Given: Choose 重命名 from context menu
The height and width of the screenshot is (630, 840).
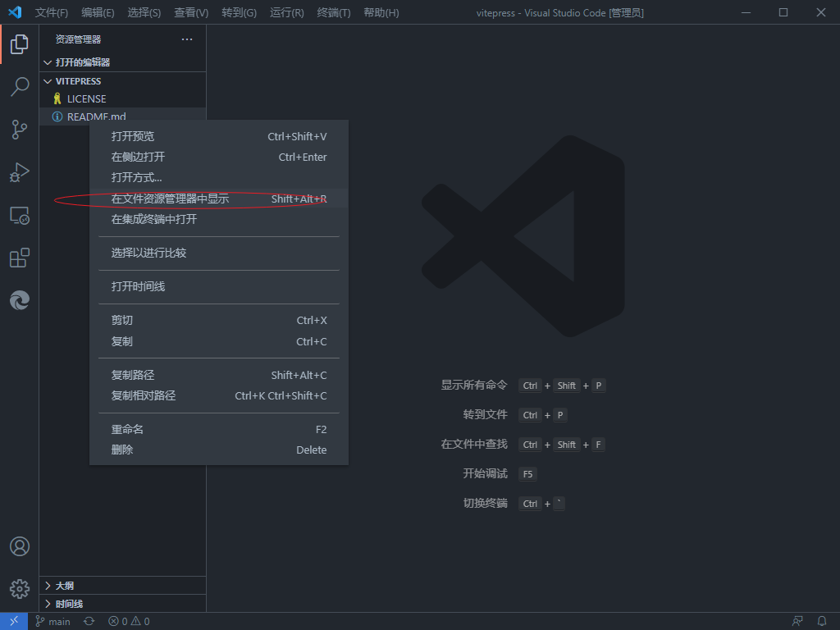Looking at the screenshot, I should (219, 430).
